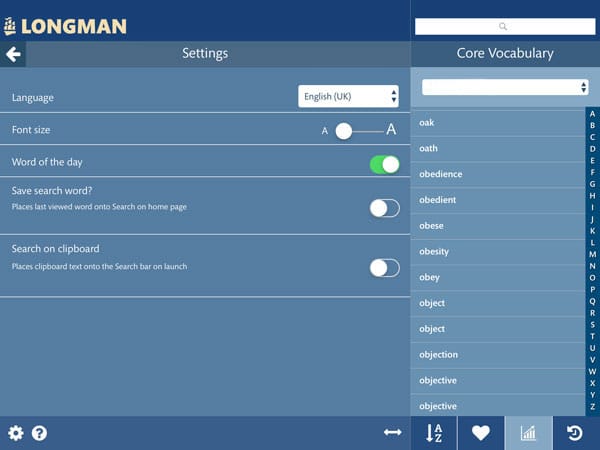Click the horizontal resize arrows icon
Screen dimensions: 600x450
point(392,432)
